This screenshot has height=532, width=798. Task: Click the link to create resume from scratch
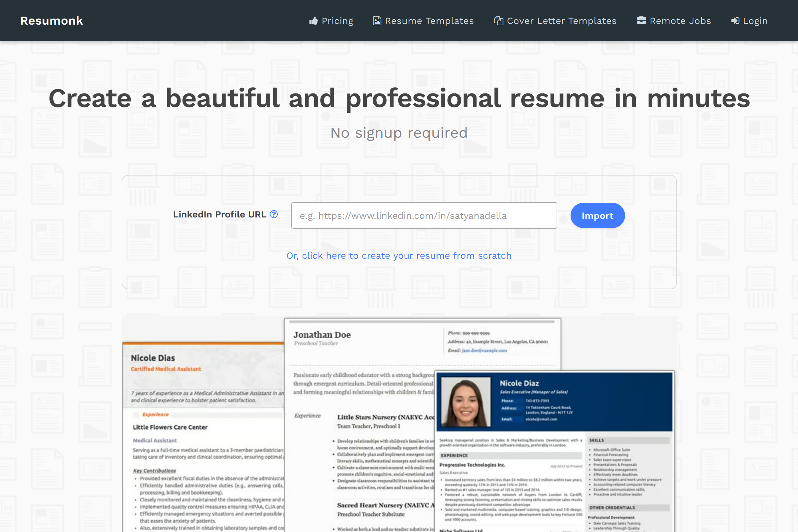tap(399, 255)
